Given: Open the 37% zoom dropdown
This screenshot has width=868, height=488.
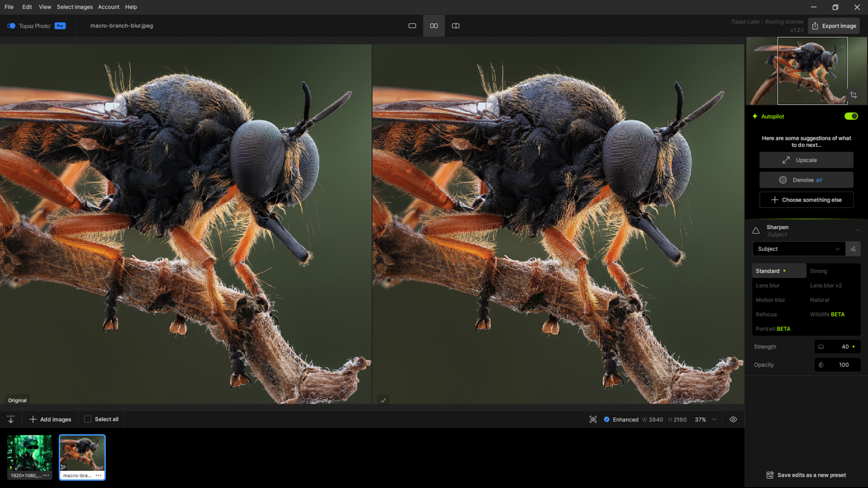Looking at the screenshot, I should [x=714, y=419].
